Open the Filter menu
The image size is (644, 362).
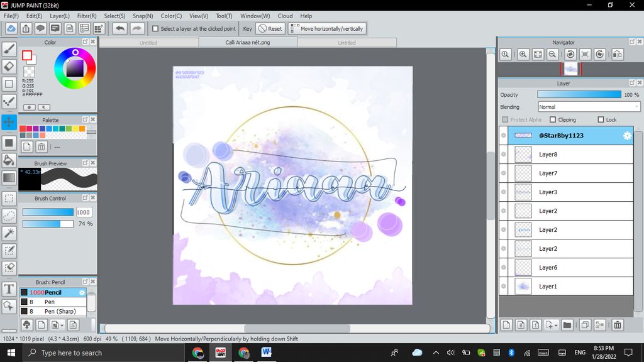pos(87,16)
